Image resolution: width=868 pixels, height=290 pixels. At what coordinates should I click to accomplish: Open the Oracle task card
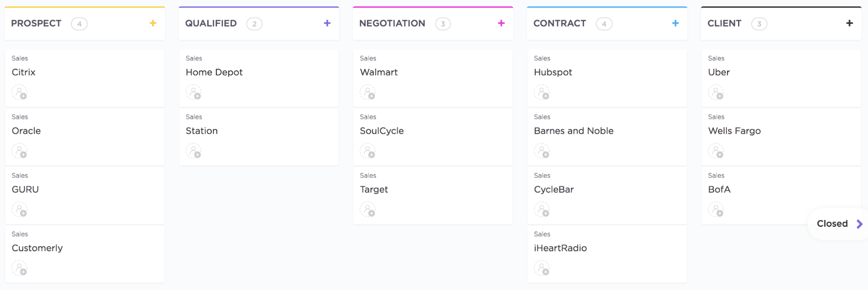26,131
